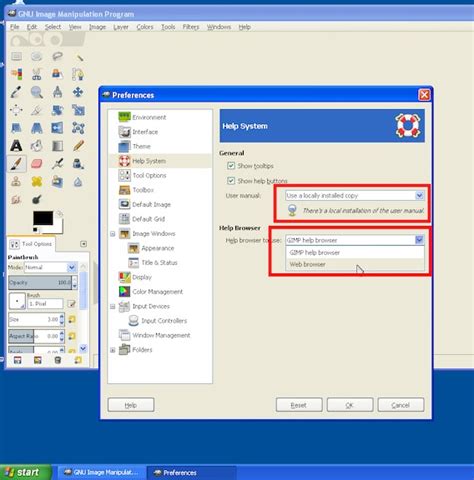Switch to the Tool Options tab
Screen dimensions: 474x480
click(x=31, y=244)
